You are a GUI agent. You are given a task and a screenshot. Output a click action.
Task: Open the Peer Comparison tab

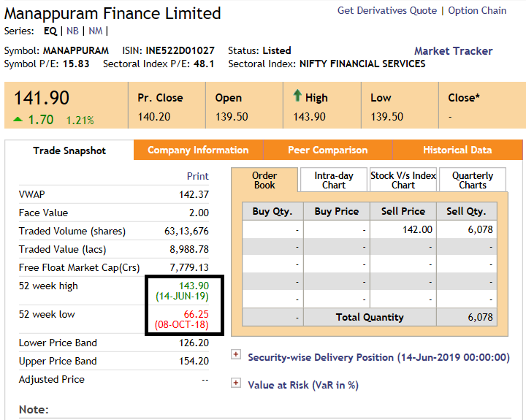[x=328, y=150]
